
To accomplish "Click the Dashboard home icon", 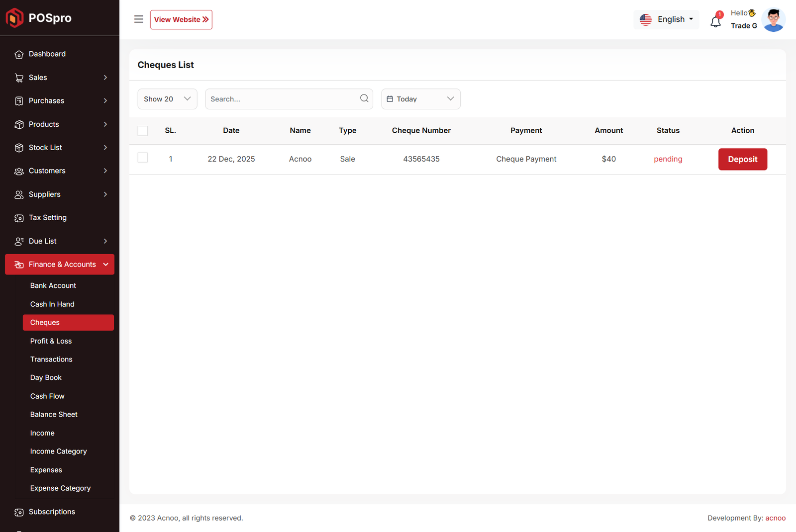I will click(19, 54).
